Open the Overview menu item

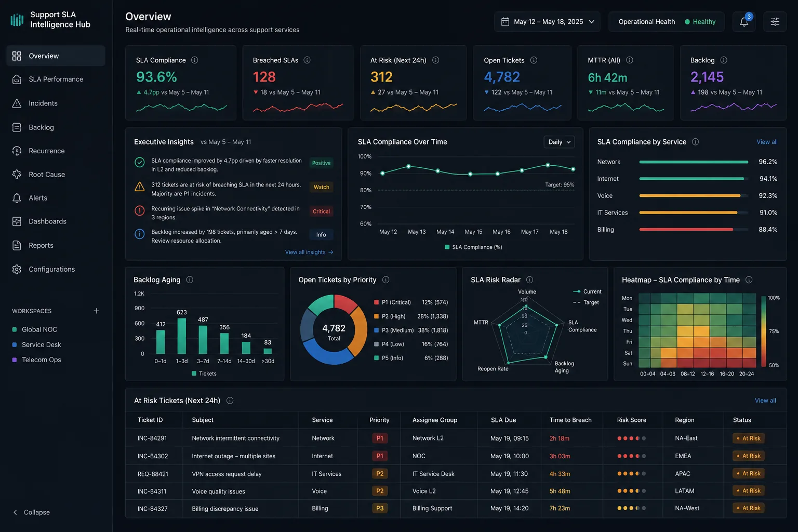click(x=56, y=56)
